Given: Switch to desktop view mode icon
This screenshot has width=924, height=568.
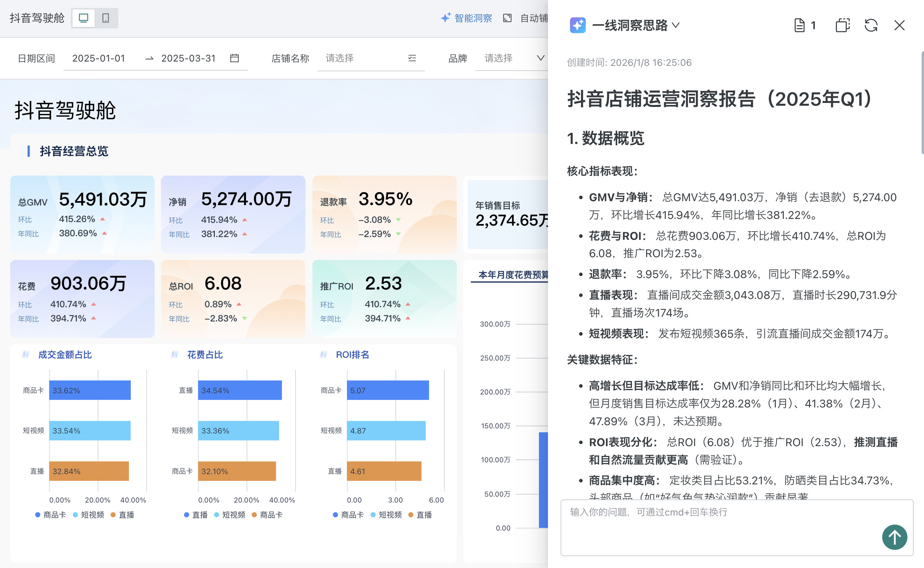Looking at the screenshot, I should click(84, 18).
